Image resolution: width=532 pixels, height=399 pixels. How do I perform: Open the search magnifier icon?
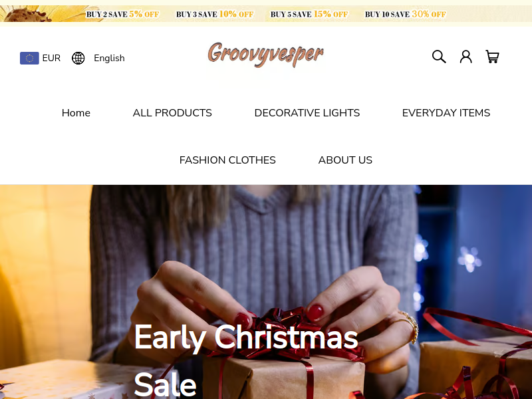[x=439, y=57]
